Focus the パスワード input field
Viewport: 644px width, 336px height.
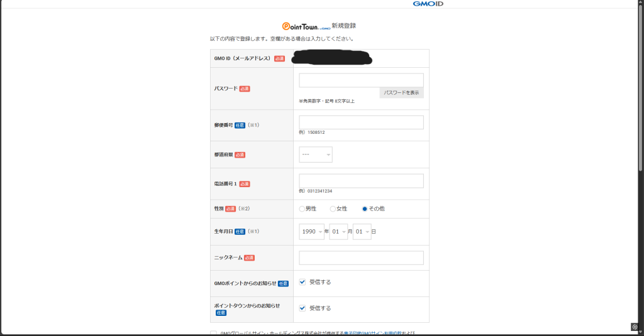click(x=361, y=80)
